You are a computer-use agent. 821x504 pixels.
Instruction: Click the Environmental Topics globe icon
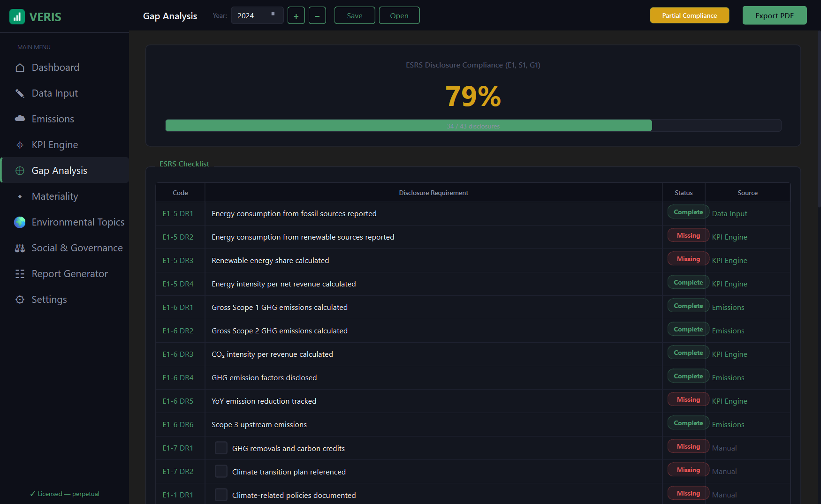pyautogui.click(x=20, y=222)
